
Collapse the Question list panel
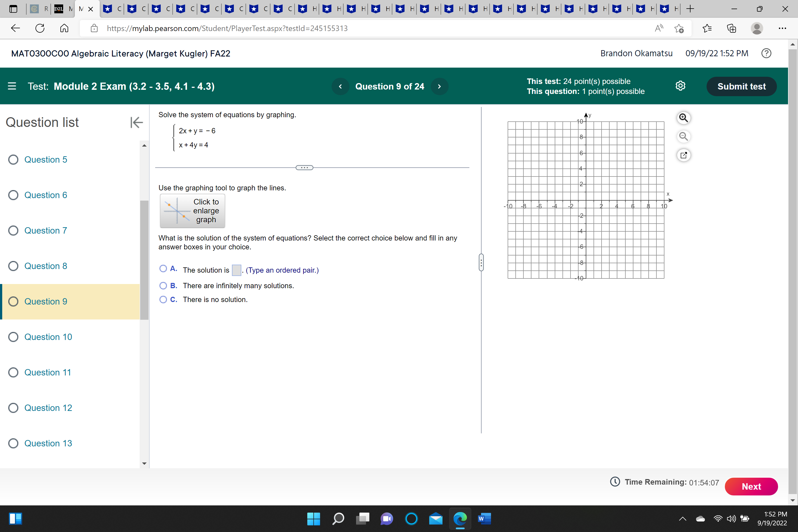(x=136, y=122)
